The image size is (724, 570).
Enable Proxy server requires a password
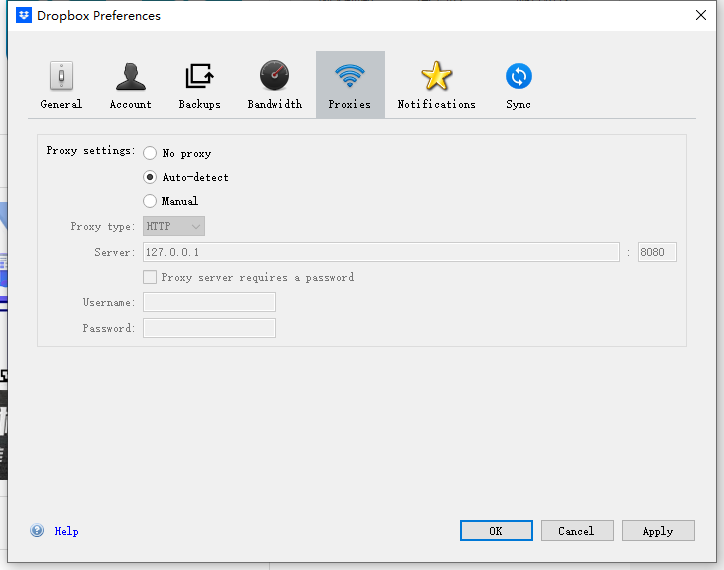click(x=150, y=277)
